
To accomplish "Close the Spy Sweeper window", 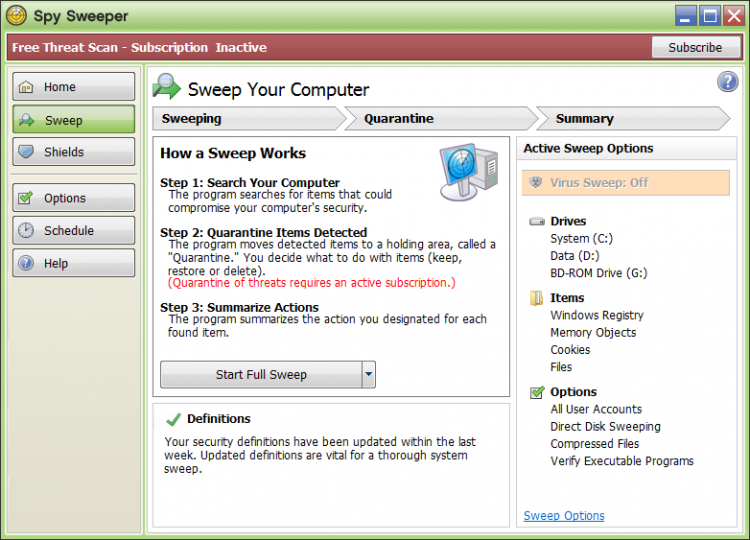I will (x=734, y=16).
